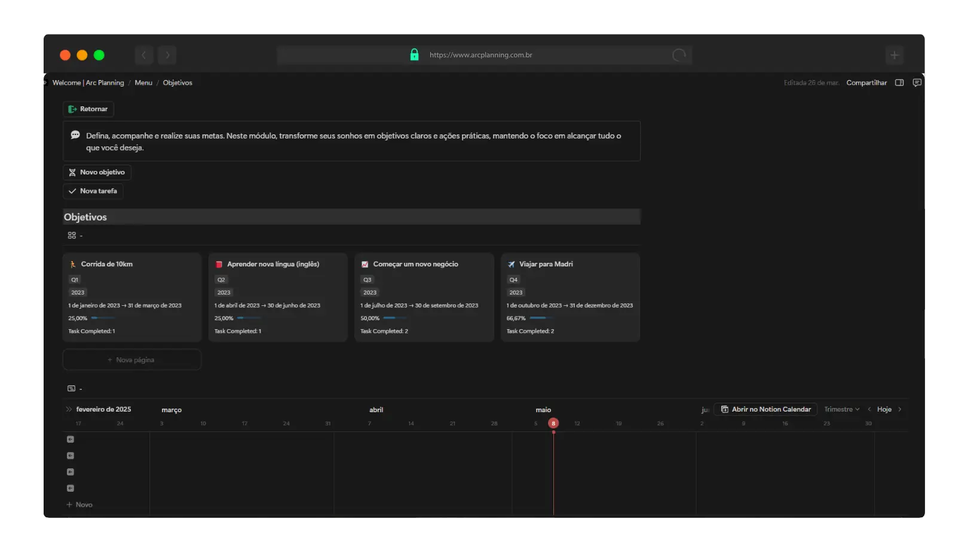
Task: Click the secure padlock icon in address bar
Action: click(x=414, y=55)
